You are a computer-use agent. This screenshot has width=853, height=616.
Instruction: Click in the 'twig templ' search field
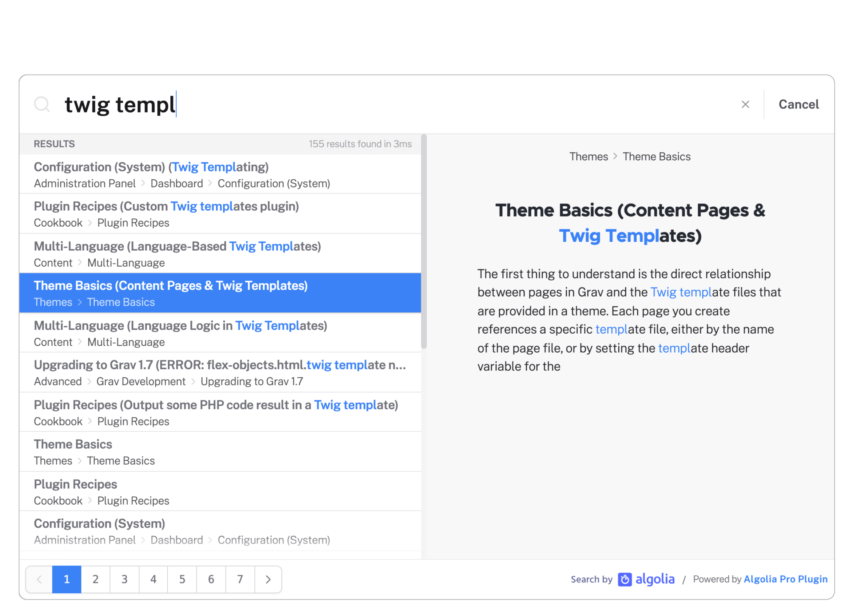(395, 104)
